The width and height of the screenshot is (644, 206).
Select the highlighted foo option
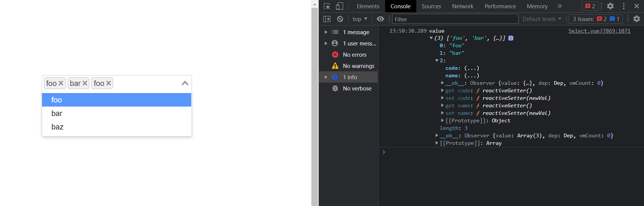[117, 100]
